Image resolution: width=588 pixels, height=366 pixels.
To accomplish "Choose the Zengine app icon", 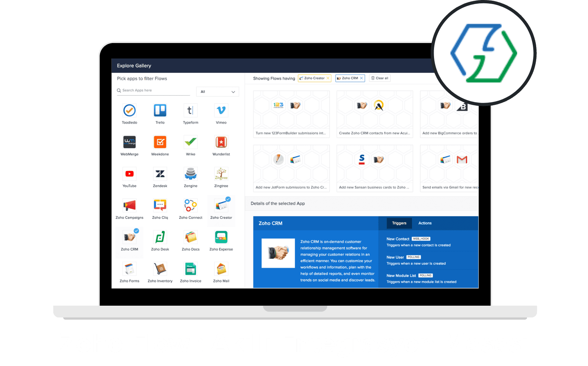I will point(190,174).
